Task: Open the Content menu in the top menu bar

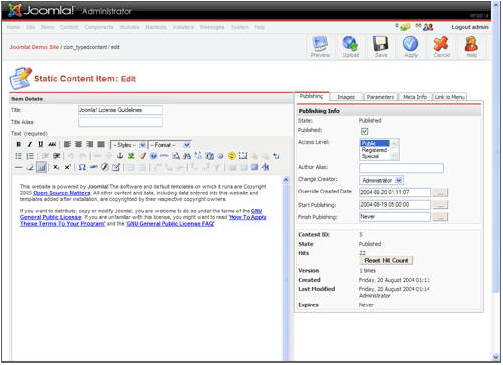Action: pos(69,27)
